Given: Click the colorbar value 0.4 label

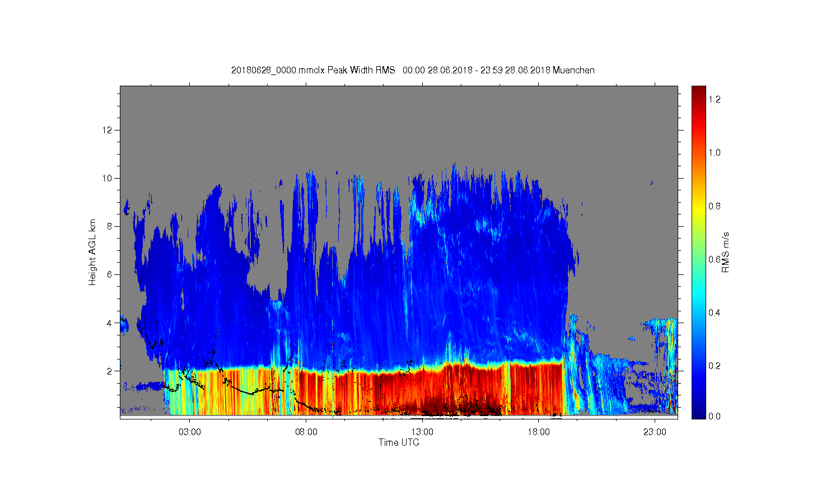Looking at the screenshot, I should (715, 312).
